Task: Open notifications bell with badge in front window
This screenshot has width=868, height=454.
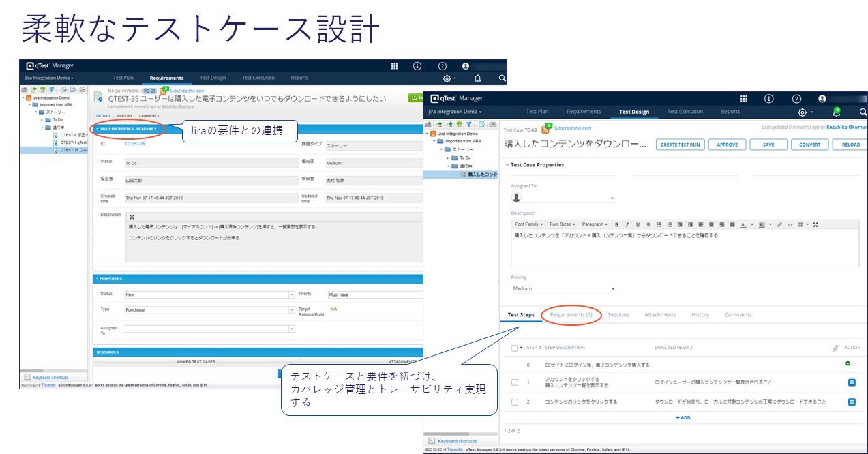Action: pyautogui.click(x=836, y=112)
